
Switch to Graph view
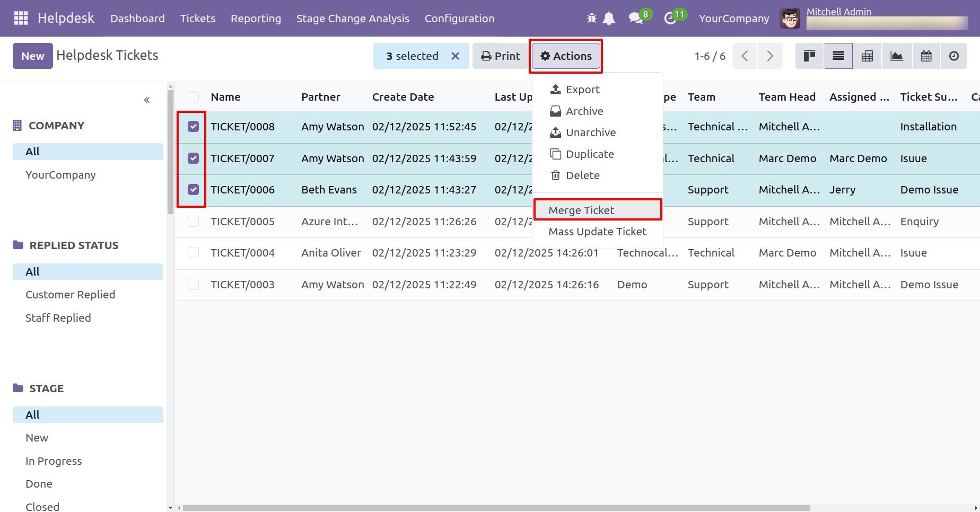(897, 56)
